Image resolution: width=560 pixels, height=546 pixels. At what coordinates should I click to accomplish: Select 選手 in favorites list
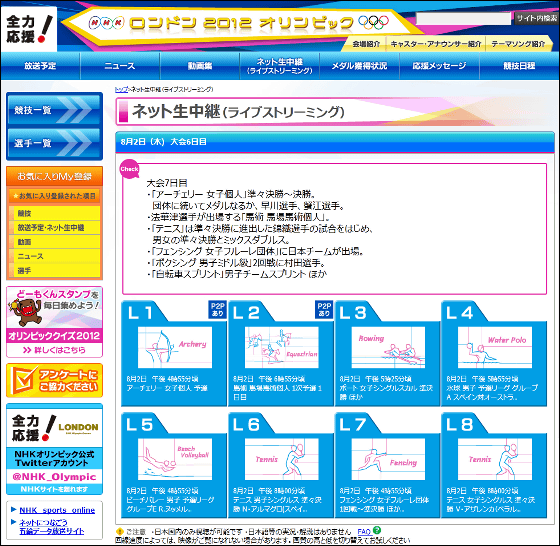click(x=54, y=270)
